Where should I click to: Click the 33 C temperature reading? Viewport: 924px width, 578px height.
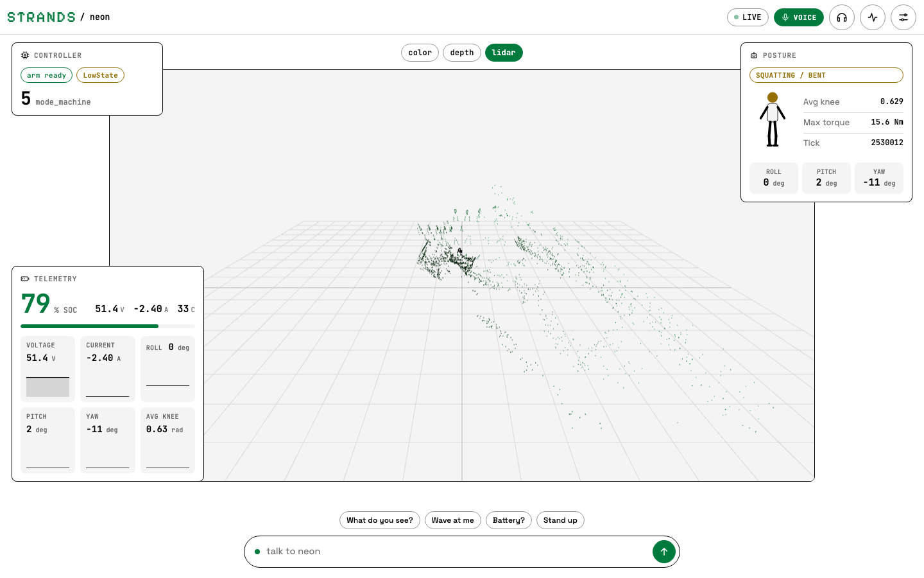(186, 309)
